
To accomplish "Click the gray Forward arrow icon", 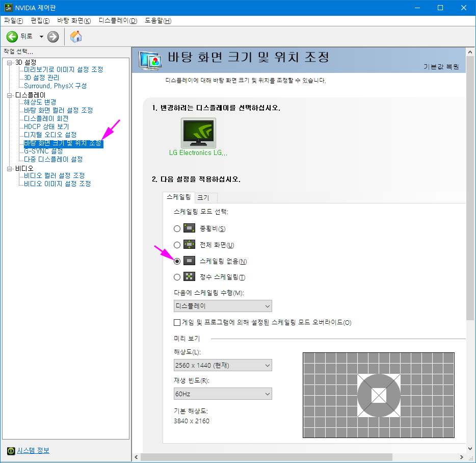I will (53, 37).
